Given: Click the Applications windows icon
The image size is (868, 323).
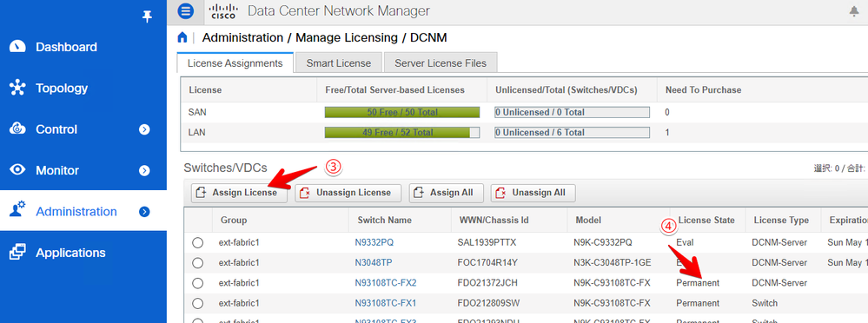Looking at the screenshot, I should (x=17, y=252).
